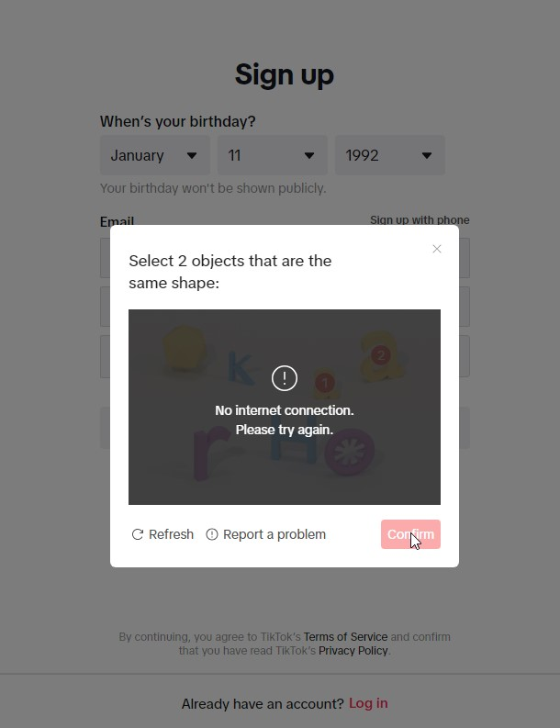This screenshot has height=728, width=560.
Task: Select the red marker labeled 2
Action: [x=380, y=355]
